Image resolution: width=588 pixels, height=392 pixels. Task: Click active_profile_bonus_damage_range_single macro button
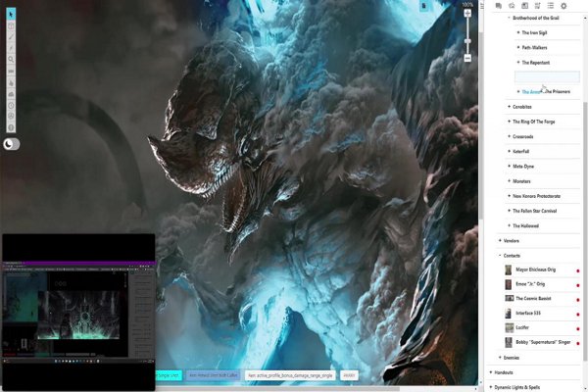tap(290, 375)
